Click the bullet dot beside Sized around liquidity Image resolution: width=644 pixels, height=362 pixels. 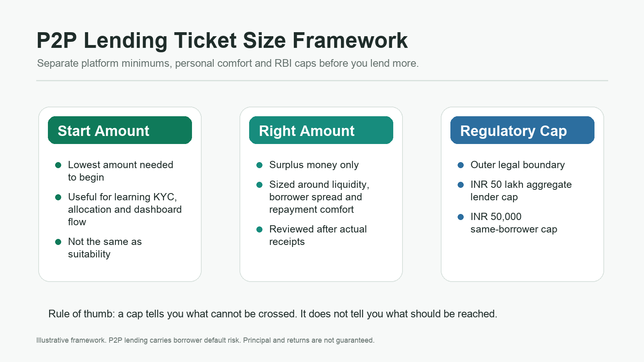pos(260,185)
